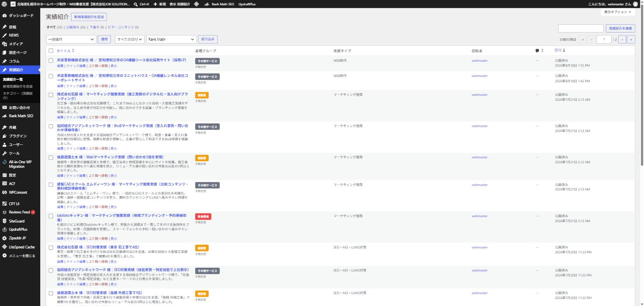Open the WordPress logo menu

pyautogui.click(x=4, y=4)
